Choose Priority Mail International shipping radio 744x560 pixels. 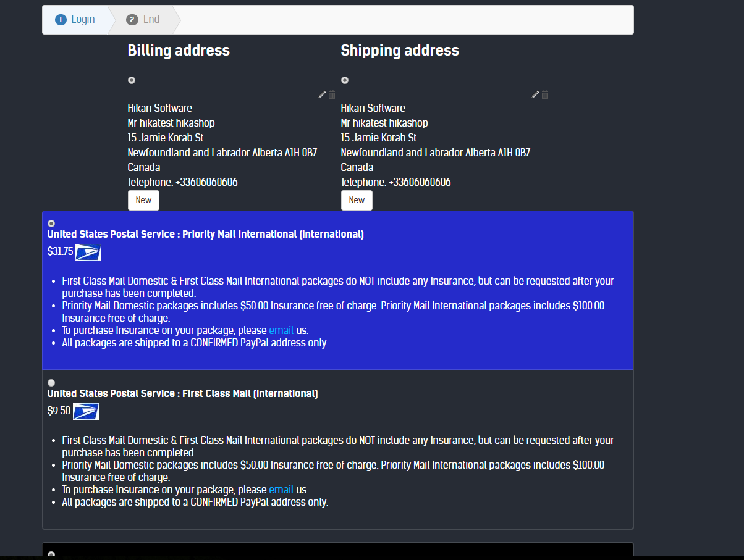[51, 224]
